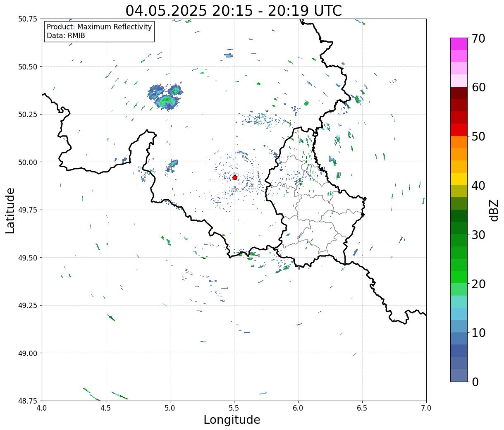This screenshot has width=504, height=430.
Task: Click the longitude tick label 5.0
Action: 170,408
